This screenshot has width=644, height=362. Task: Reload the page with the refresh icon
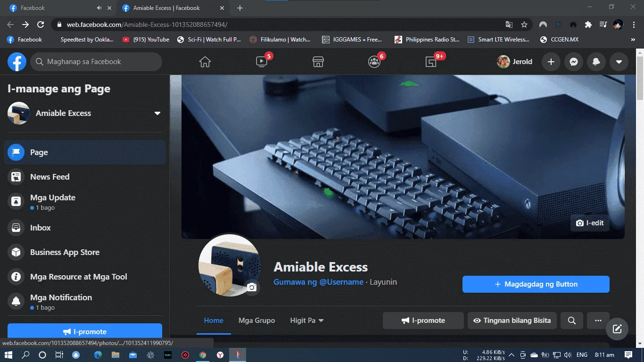click(41, 25)
